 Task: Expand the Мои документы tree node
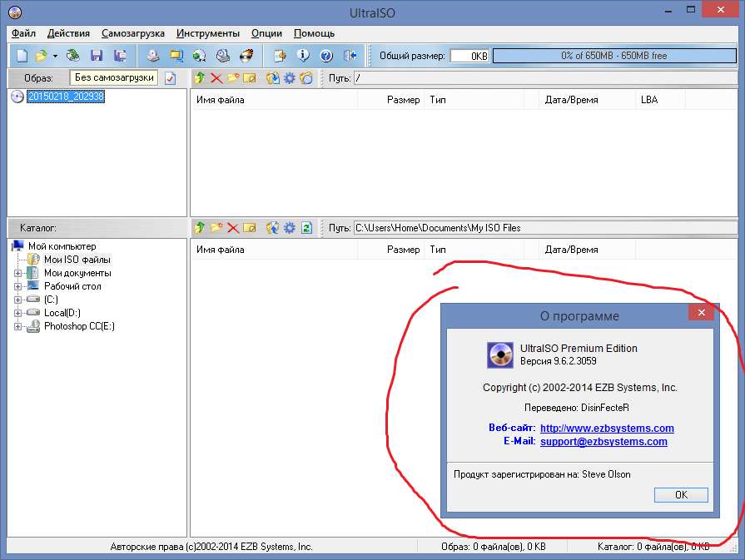pos(17,273)
